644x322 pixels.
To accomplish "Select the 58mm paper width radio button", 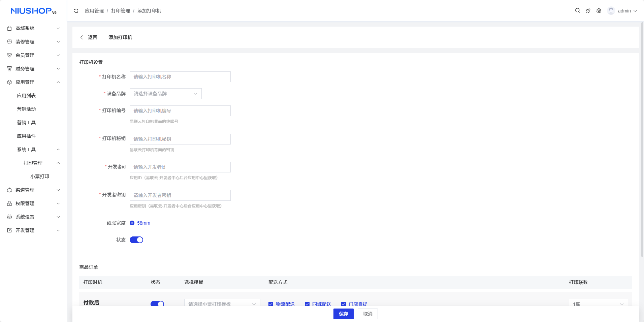I will [x=132, y=223].
